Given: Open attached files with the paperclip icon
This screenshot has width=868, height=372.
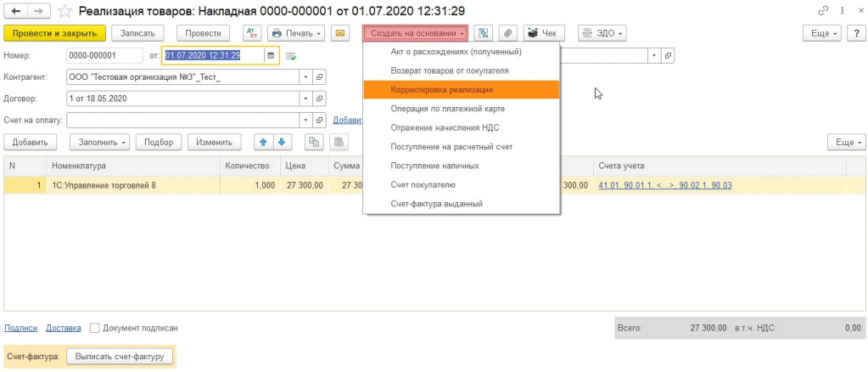Looking at the screenshot, I should (x=507, y=33).
